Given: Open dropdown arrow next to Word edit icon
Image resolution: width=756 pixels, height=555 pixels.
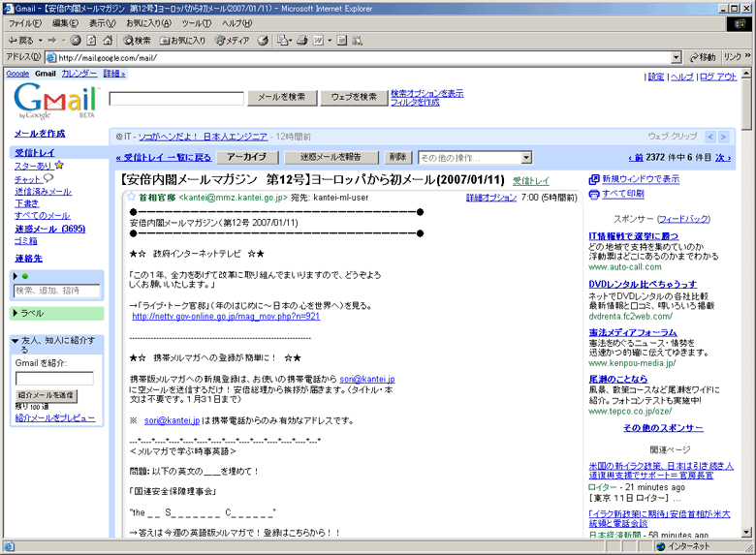Looking at the screenshot, I should click(330, 41).
